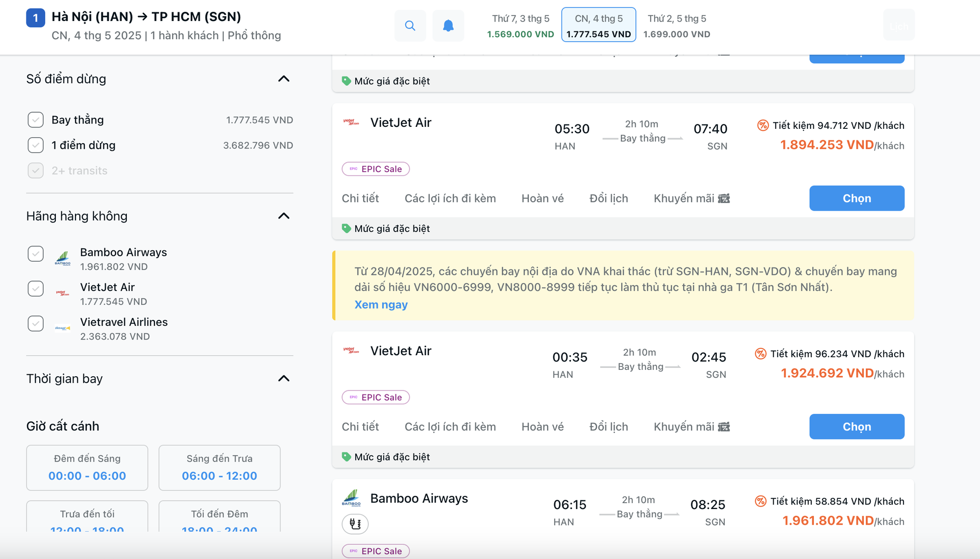
Task: Click the Bamboo Airways logo in airline filter
Action: [x=63, y=258]
